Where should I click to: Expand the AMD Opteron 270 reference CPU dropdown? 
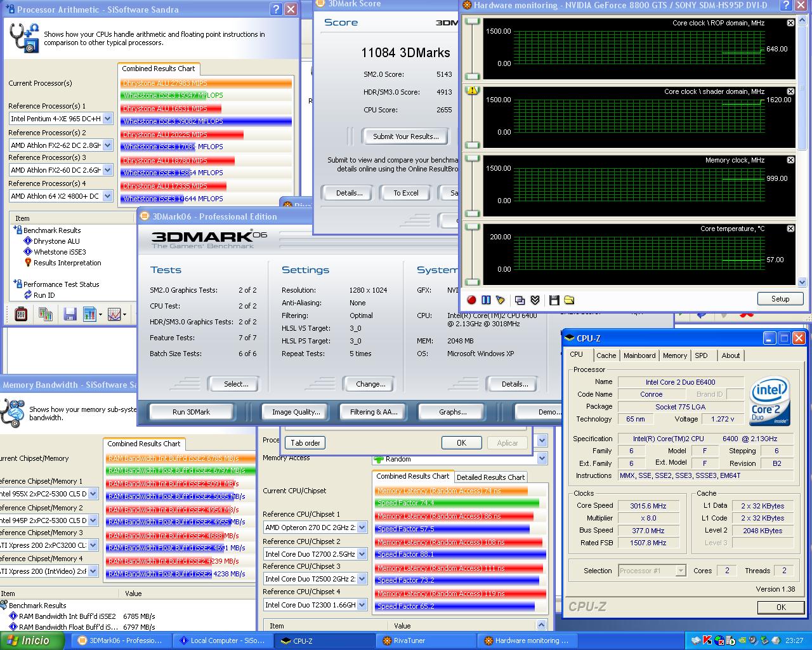(362, 527)
